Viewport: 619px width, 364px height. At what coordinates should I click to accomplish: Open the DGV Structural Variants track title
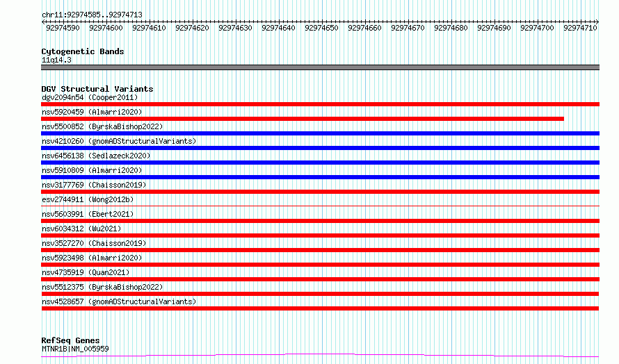pyautogui.click(x=97, y=89)
